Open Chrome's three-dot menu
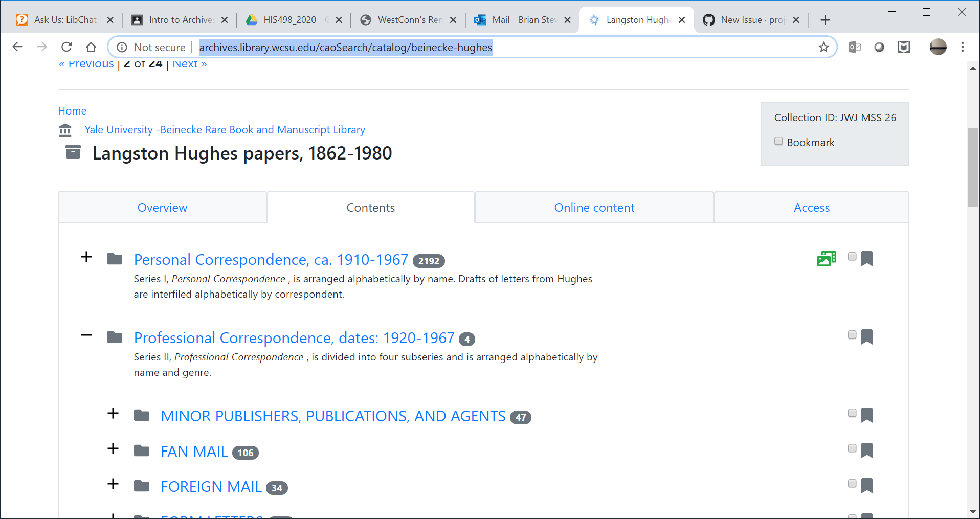Screen dimensions: 980x519 click(x=962, y=47)
